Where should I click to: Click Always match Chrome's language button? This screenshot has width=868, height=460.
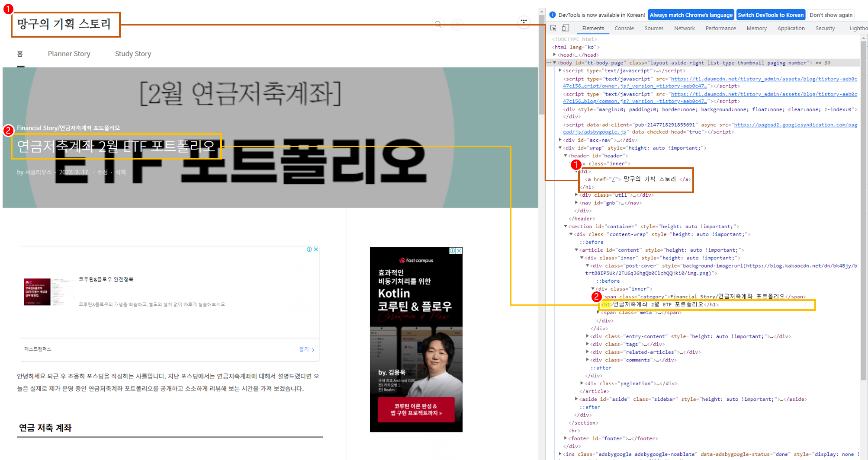click(x=691, y=15)
